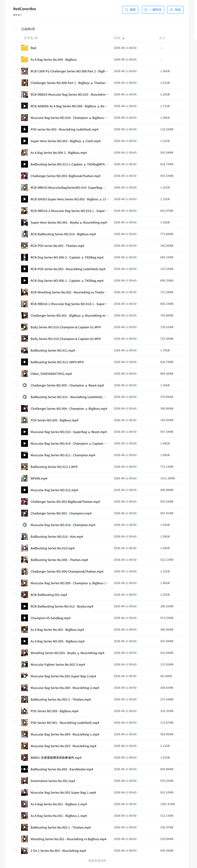Image resolution: width=197 pixels, height=868 pixels.
Task: Click the play icon beside Muscular Bag Series NO.016
Action: click(25, 525)
